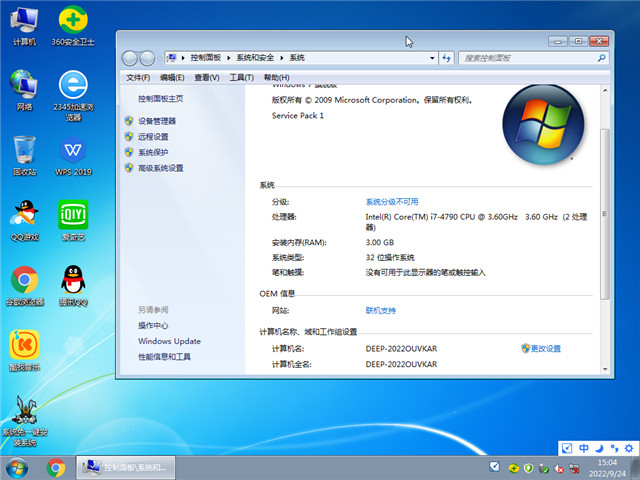The height and width of the screenshot is (480, 640).
Task: Expand arrow after 系统和安全 in breadcrumb
Action: coord(282,58)
